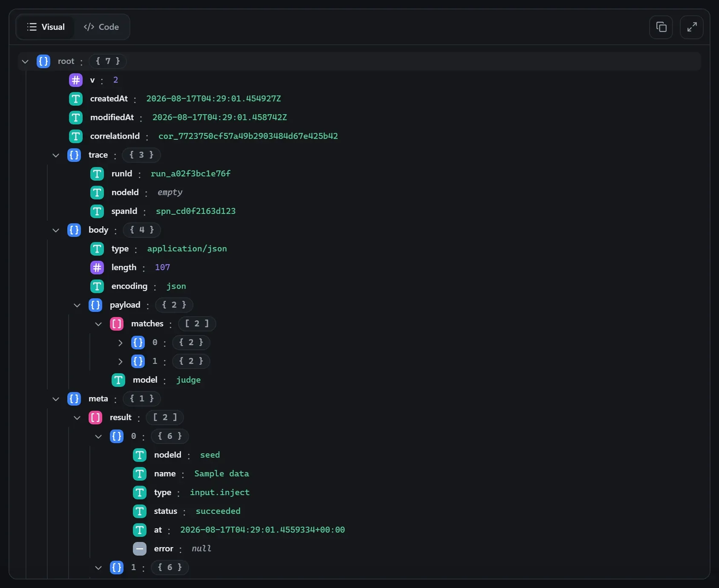Screen dimensions: 719x588
Task: Expand matches item 0 chevron
Action: point(120,343)
